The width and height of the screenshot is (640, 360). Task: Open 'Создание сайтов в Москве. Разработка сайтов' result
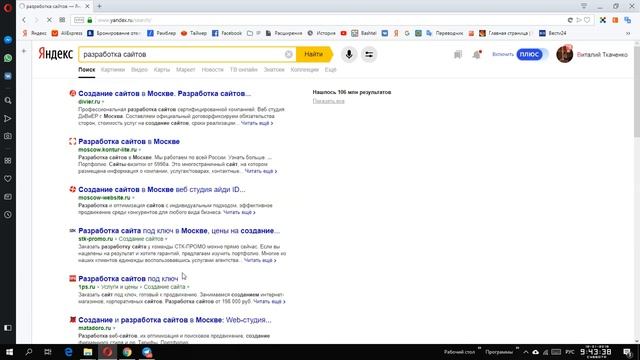pyautogui.click(x=164, y=93)
